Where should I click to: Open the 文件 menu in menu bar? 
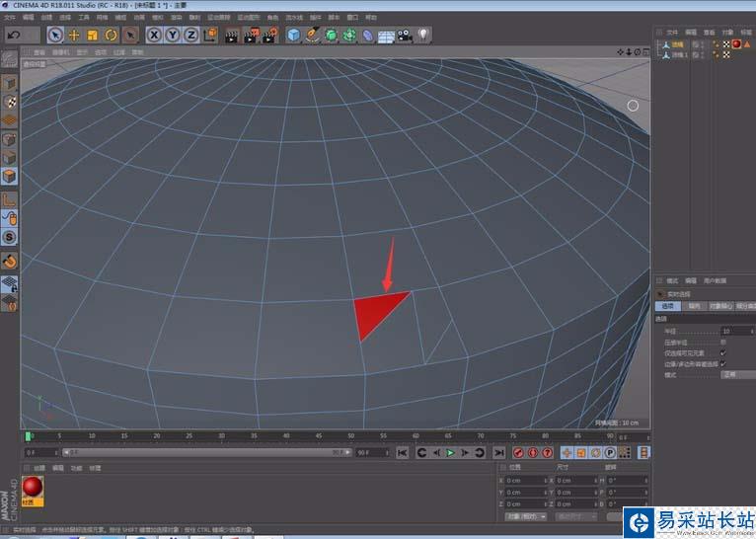[10, 18]
